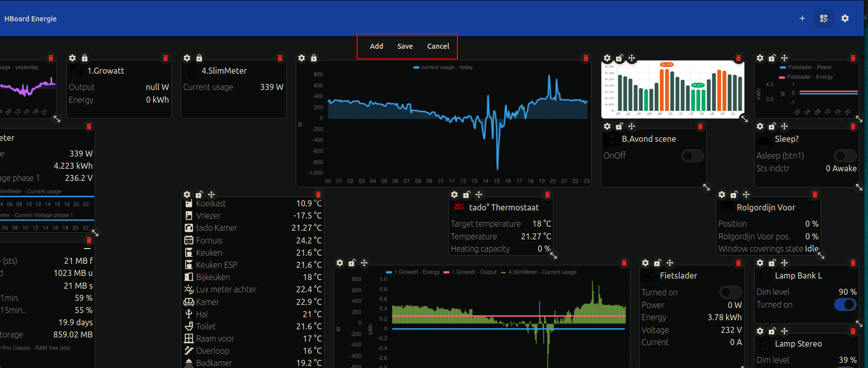Image resolution: width=868 pixels, height=368 pixels.
Task: Lock the Rolgordijn Voor widget
Action: pyautogui.click(x=734, y=195)
